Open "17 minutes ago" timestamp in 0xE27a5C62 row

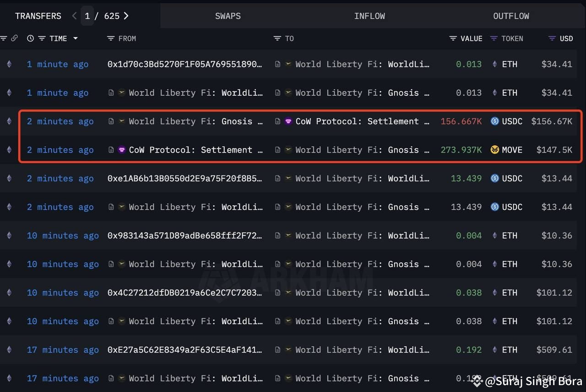(x=63, y=350)
